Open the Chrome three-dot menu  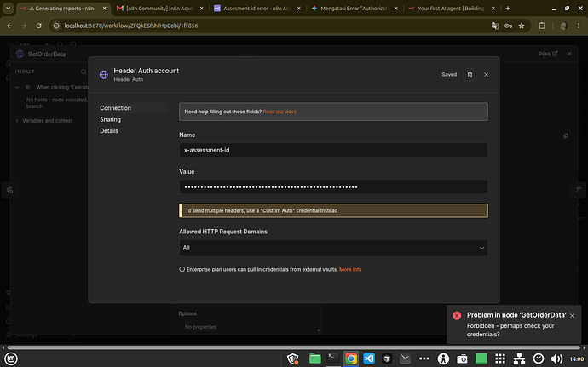click(x=579, y=26)
